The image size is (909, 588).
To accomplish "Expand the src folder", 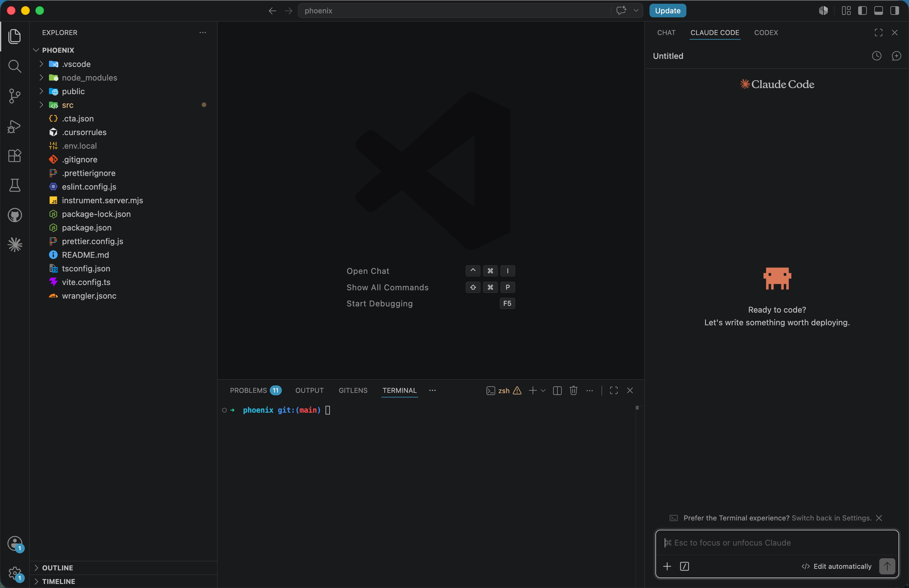I will (41, 105).
